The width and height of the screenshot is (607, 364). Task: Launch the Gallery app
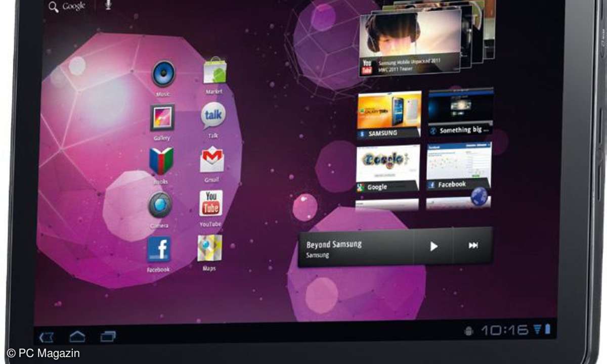click(x=162, y=118)
